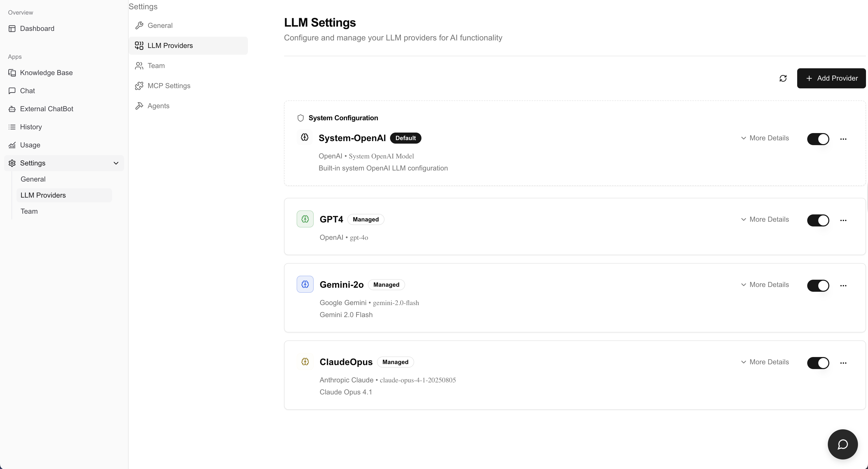Open the options menu for GPT4
The width and height of the screenshot is (868, 469).
pyautogui.click(x=844, y=220)
